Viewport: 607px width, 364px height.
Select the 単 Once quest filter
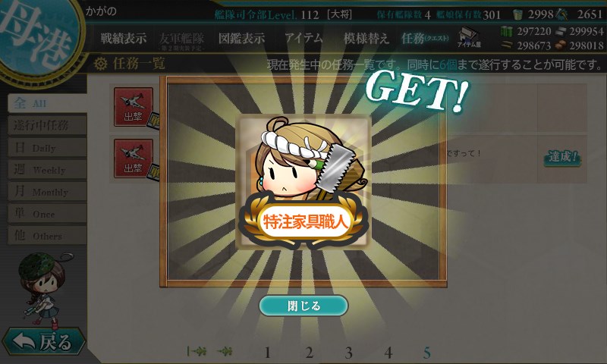(x=47, y=214)
